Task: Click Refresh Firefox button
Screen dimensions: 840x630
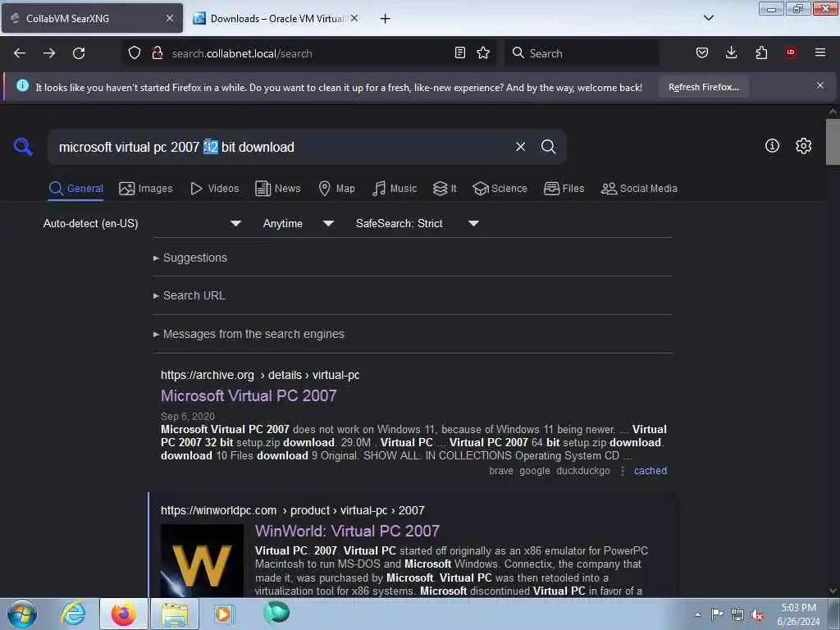Action: [703, 87]
